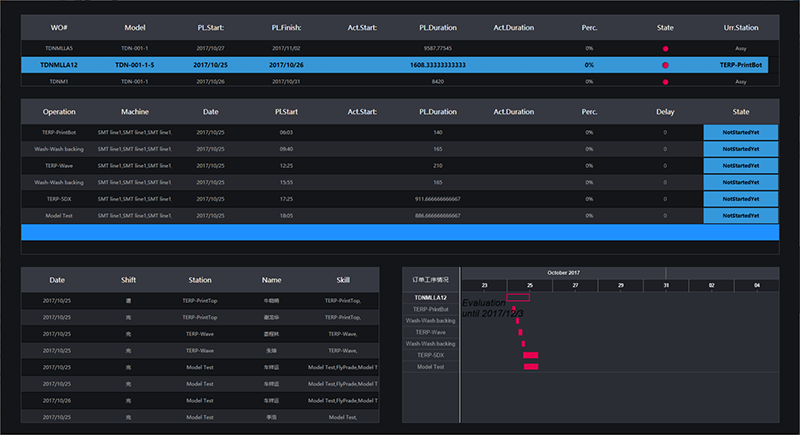Select the TERP-Wave operation row at 12:25
Viewport: 800px width, 435px height.
(x=400, y=165)
